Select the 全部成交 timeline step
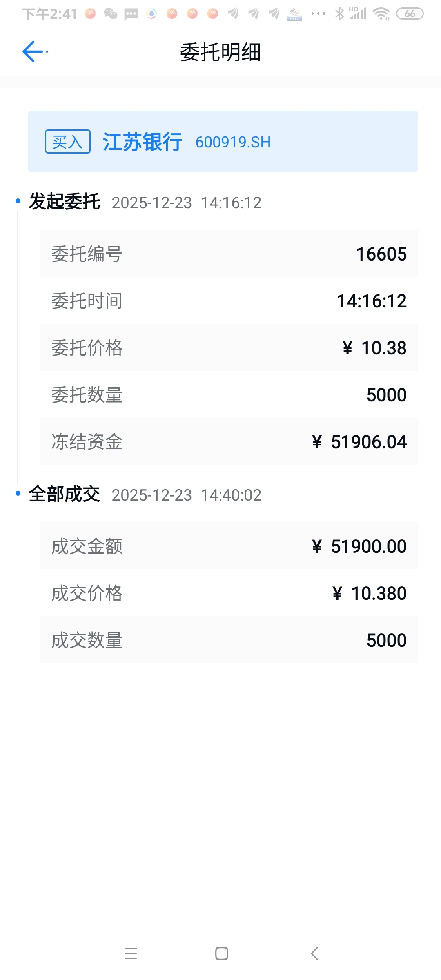441x980 pixels. pos(65,494)
